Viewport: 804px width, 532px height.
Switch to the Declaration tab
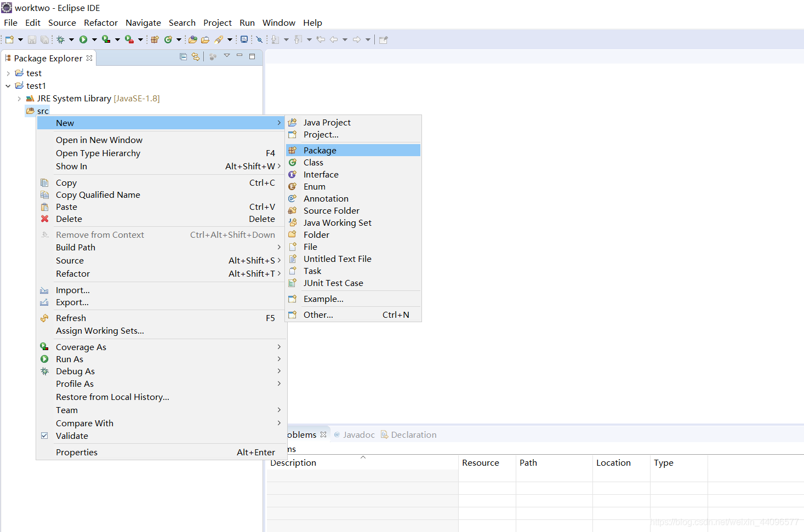408,435
